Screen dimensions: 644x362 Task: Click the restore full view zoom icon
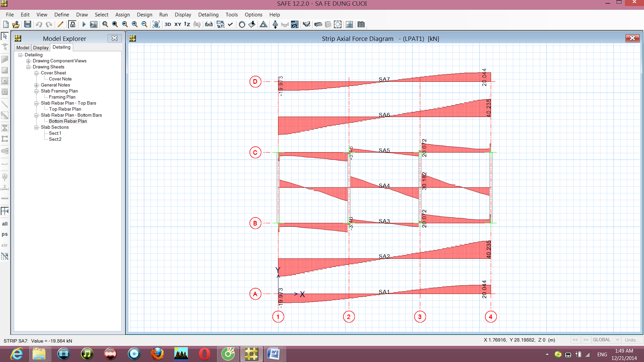[x=115, y=24]
